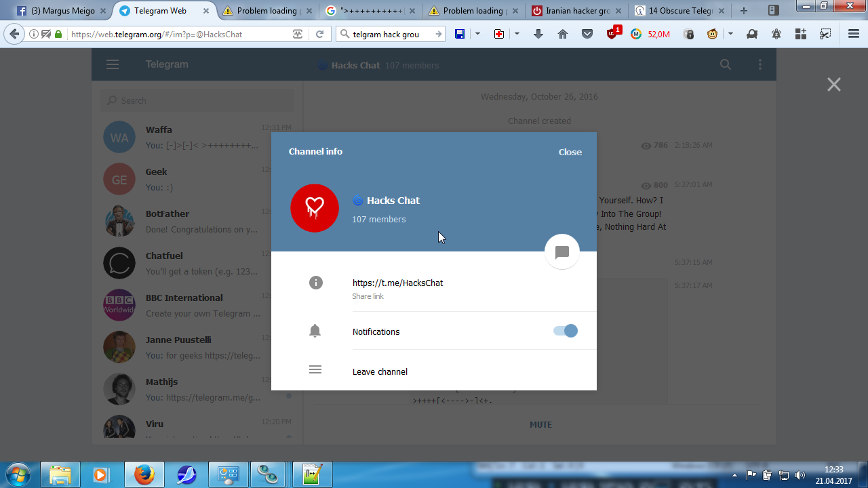Reload the current page
Image resolution: width=868 pixels, height=488 pixels.
319,34
